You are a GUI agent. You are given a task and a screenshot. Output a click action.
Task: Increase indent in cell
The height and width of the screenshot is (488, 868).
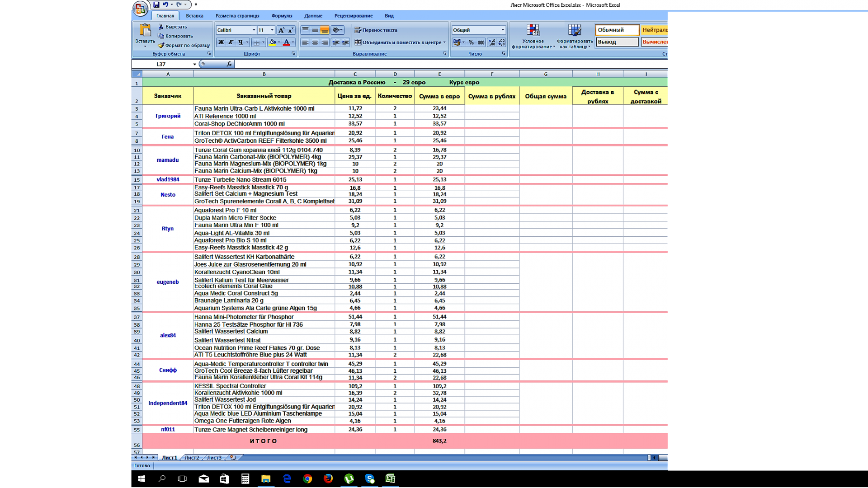345,42
